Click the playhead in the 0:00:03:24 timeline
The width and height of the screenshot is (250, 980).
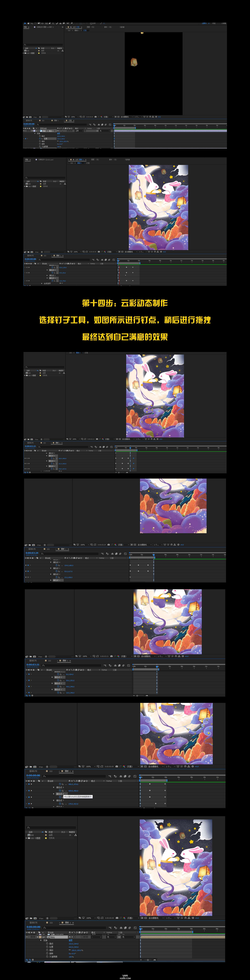[154, 555]
